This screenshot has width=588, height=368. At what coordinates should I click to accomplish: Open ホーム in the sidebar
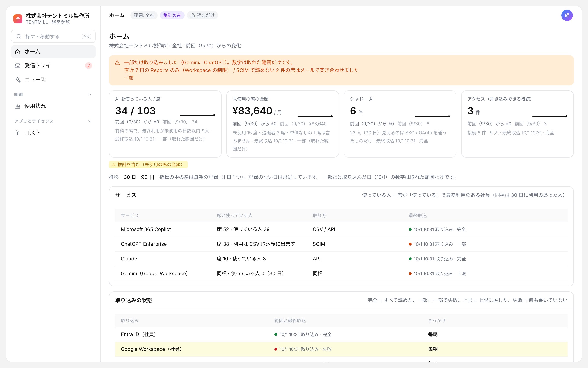(53, 52)
